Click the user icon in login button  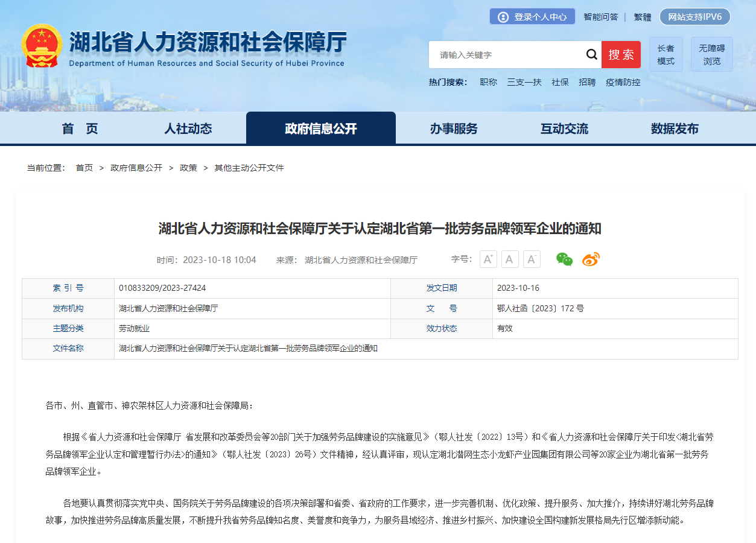pos(503,17)
